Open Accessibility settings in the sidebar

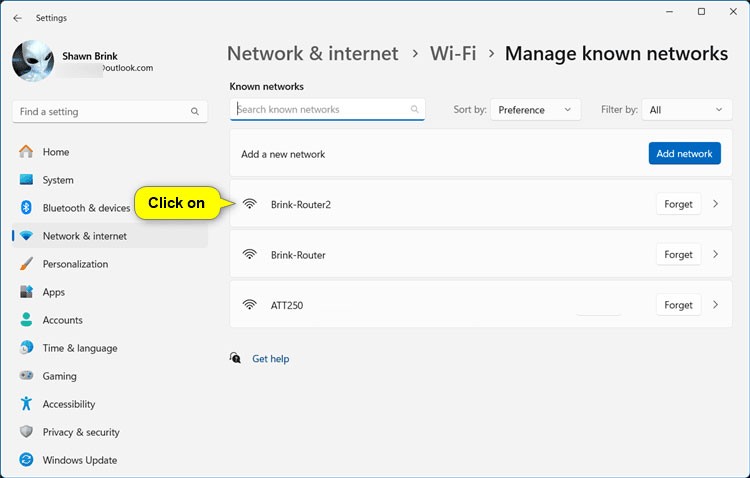(68, 404)
